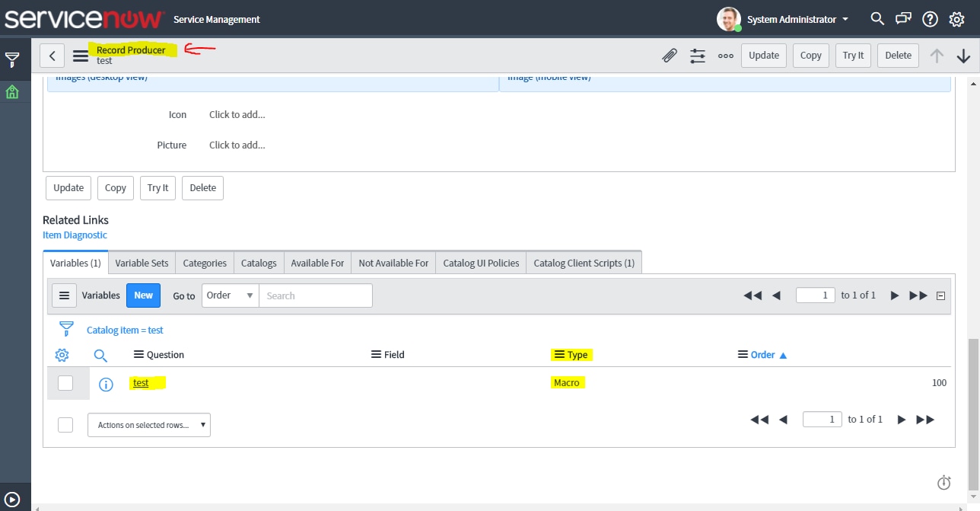Image resolution: width=980 pixels, height=511 pixels.
Task: Open the Field column menu
Action: coord(376,355)
